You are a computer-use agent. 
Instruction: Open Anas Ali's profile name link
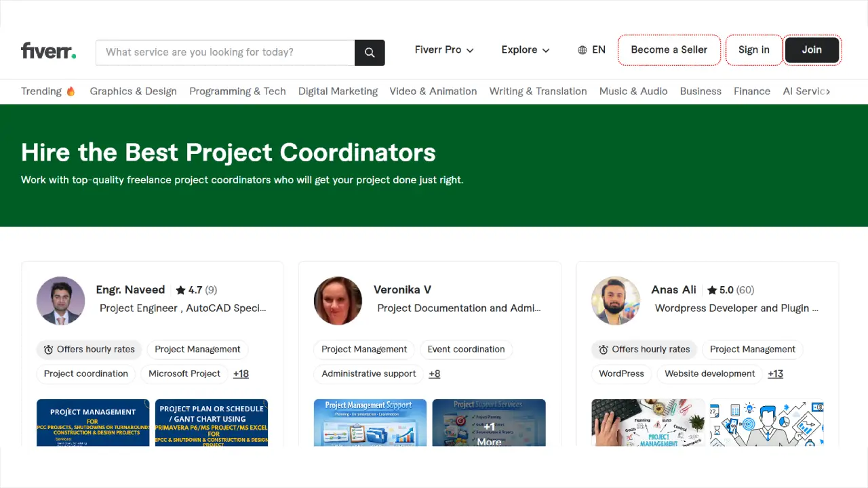674,289
